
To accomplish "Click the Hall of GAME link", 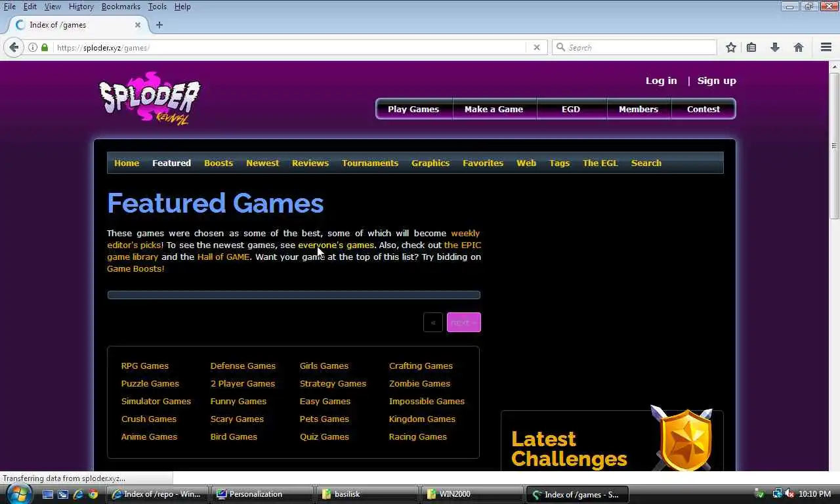I will coord(223,257).
